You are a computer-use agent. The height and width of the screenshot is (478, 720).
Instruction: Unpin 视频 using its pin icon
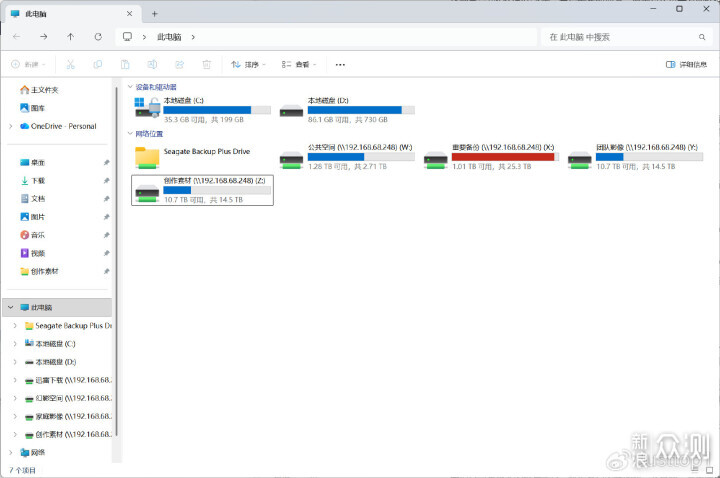pos(106,253)
